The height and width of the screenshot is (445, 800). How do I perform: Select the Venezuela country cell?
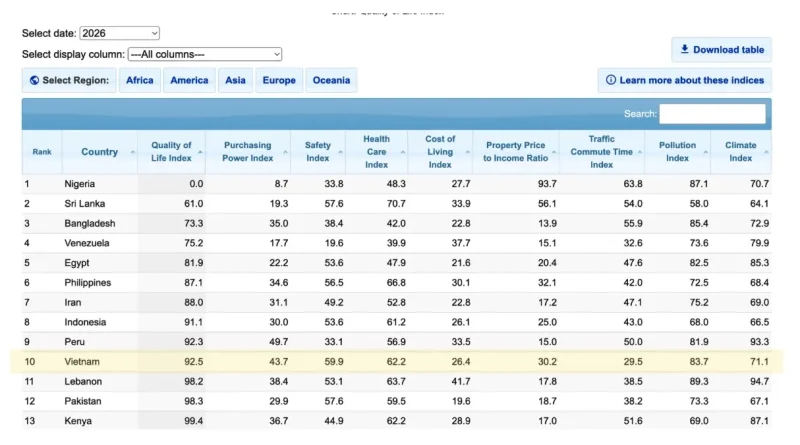click(x=87, y=243)
